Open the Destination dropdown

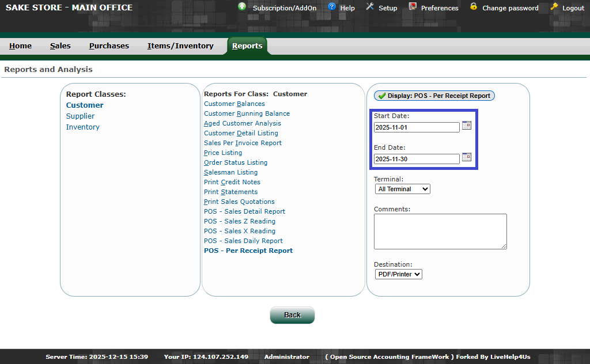click(x=398, y=274)
